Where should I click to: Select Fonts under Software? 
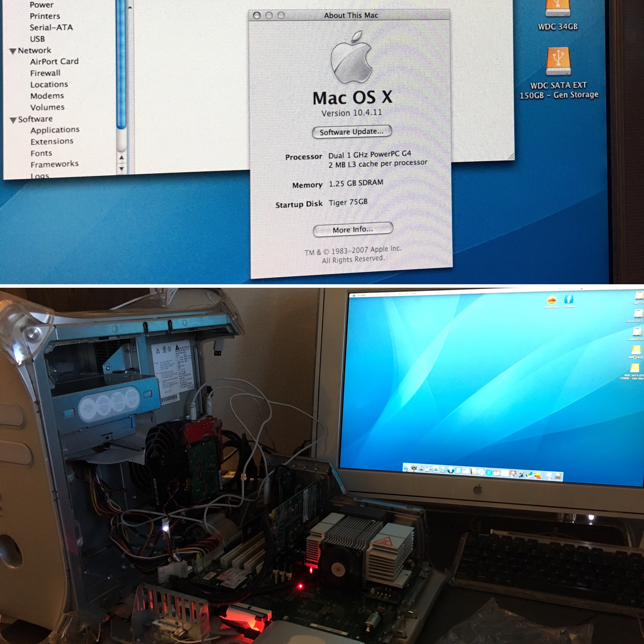coord(41,153)
